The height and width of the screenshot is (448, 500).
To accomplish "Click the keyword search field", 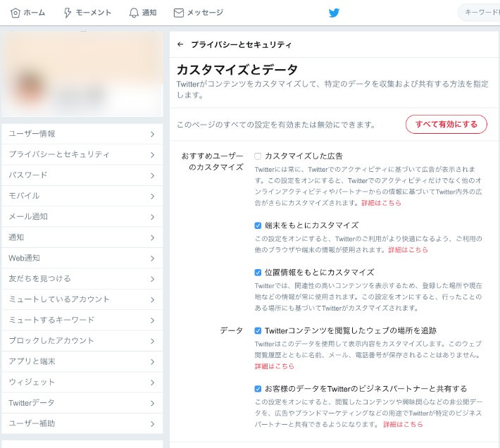I will click(x=479, y=13).
